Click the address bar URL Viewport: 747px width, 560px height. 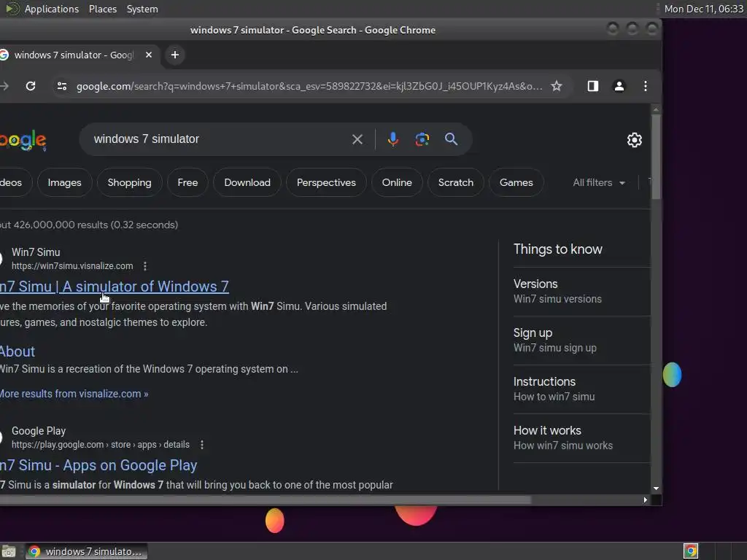[309, 86]
